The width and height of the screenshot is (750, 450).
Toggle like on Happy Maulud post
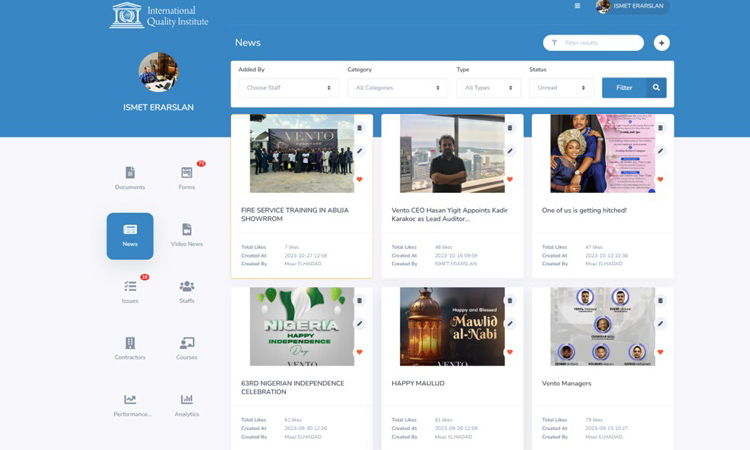tap(510, 352)
